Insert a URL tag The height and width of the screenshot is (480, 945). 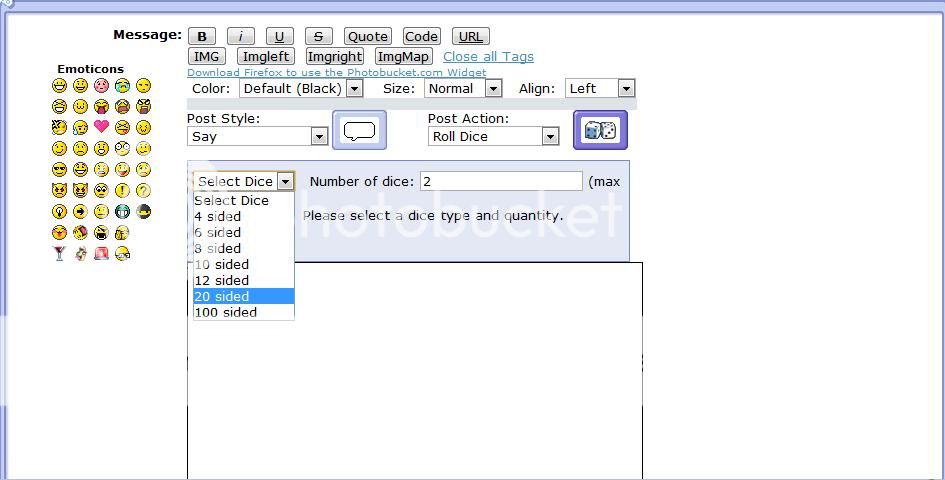click(471, 36)
